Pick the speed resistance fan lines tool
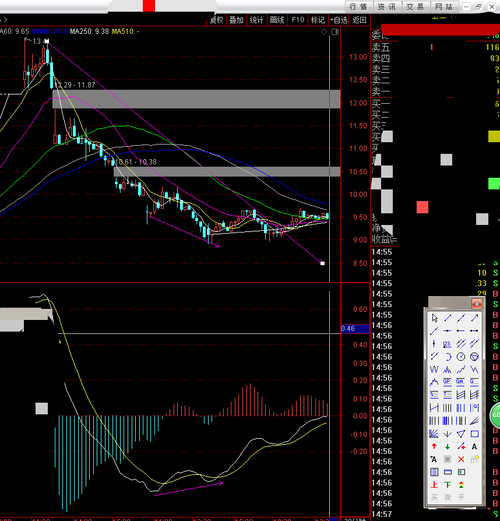500x521 pixels. tap(474, 421)
